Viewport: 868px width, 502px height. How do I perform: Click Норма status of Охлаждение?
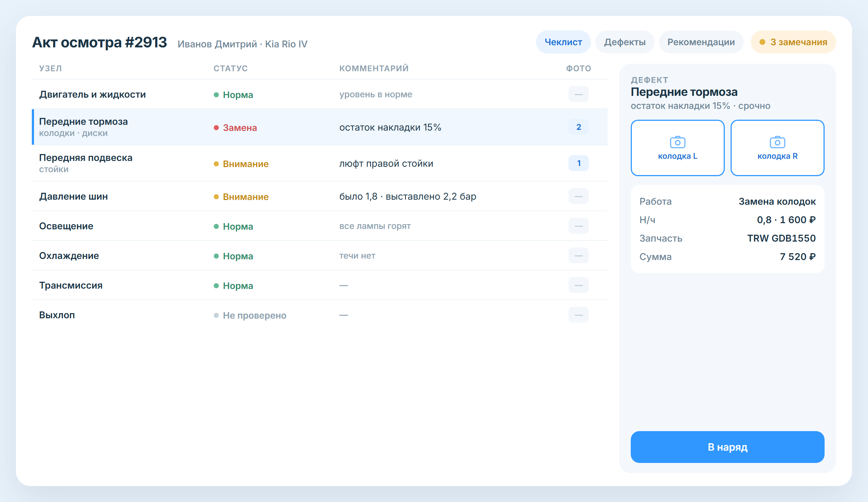click(x=233, y=256)
